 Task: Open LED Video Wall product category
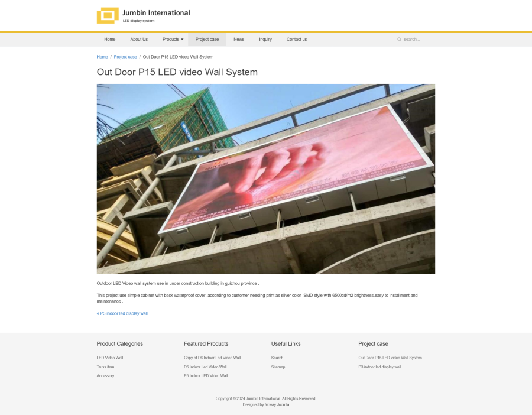point(110,358)
